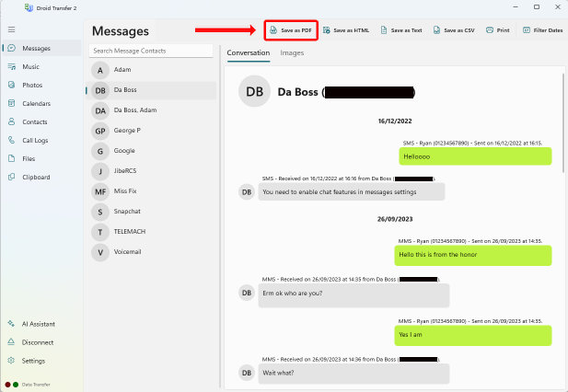Click the Search Message Contacts field
Image resolution: width=568 pixels, height=392 pixels.
151,51
